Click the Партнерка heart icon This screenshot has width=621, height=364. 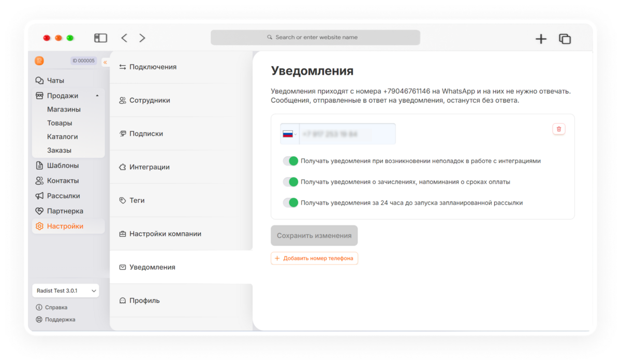[x=39, y=211]
